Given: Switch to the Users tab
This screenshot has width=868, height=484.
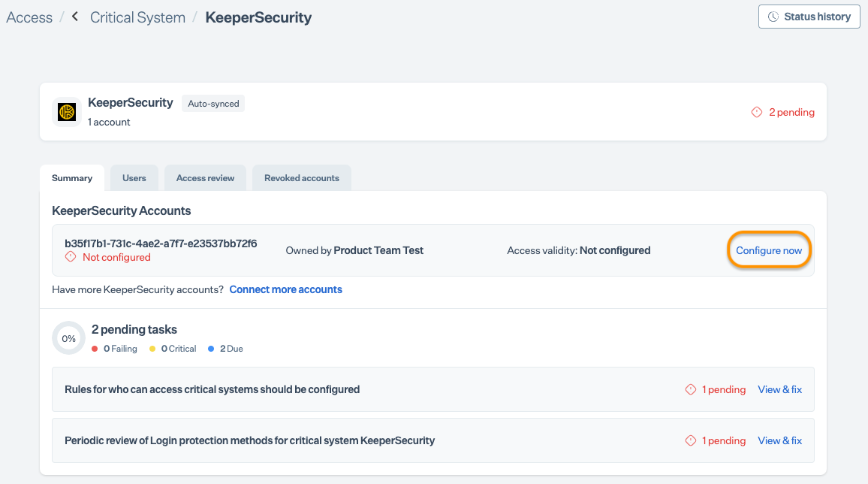Looking at the screenshot, I should [134, 178].
